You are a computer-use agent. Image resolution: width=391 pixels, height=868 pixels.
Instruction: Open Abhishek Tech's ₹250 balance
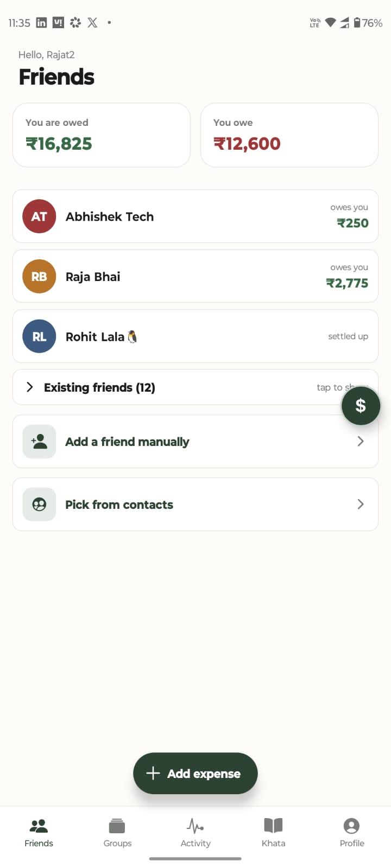pyautogui.click(x=352, y=223)
